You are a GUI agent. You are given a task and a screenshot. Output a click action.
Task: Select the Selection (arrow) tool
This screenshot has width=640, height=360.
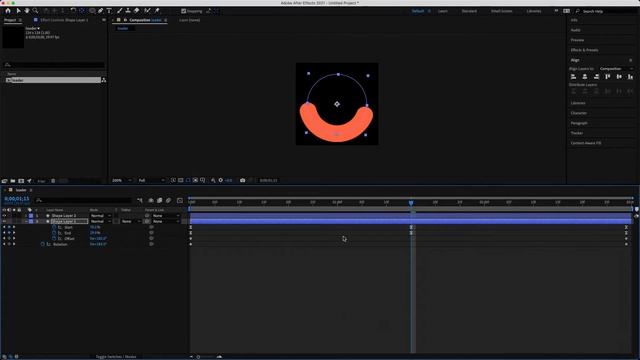pos(18,11)
